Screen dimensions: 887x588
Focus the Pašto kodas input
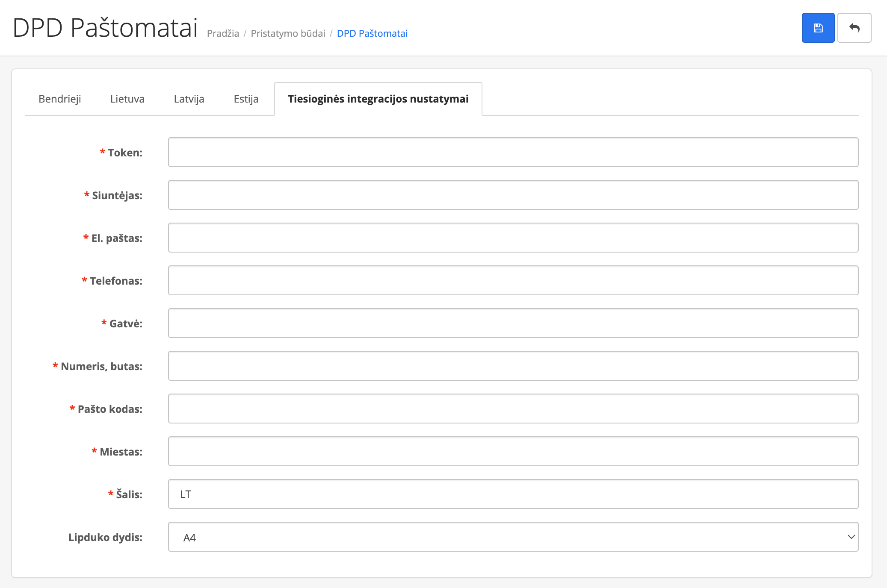[x=513, y=409]
